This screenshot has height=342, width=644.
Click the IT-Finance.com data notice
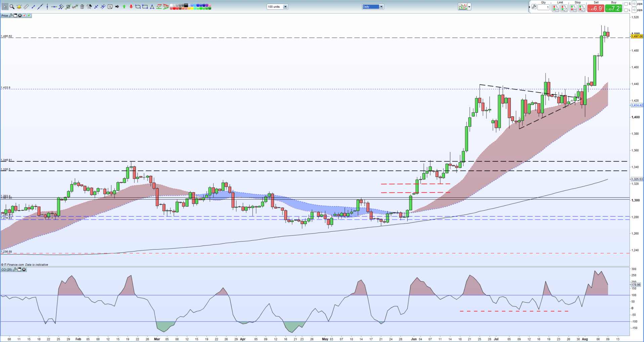(25, 265)
